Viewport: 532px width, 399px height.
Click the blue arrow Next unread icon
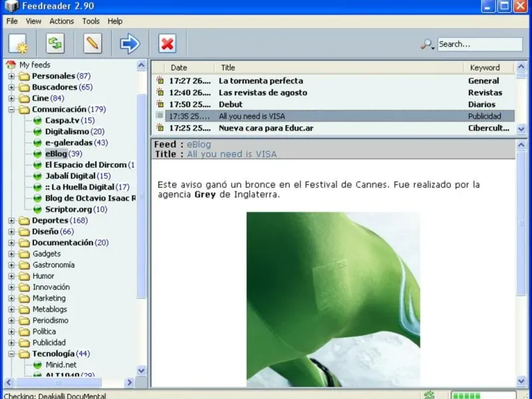point(130,44)
